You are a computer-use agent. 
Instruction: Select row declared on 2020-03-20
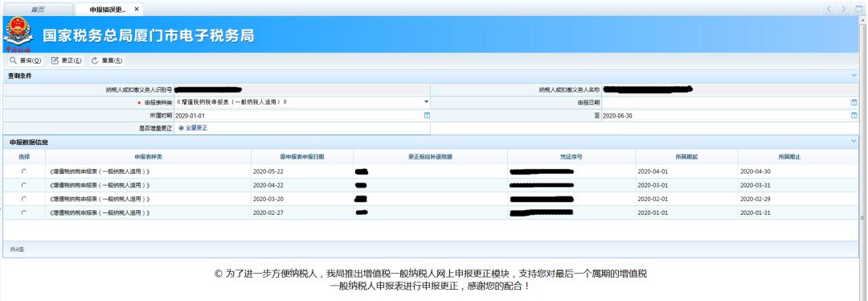tap(23, 199)
